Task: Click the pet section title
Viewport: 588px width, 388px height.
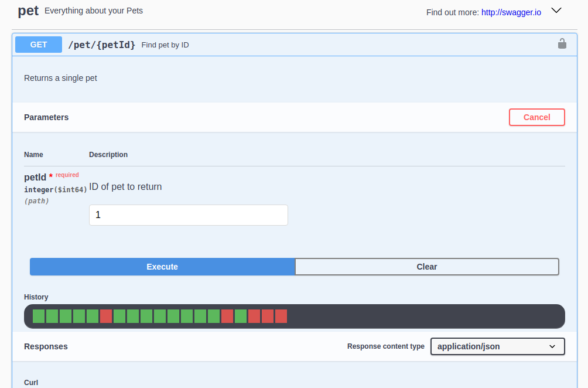Action: [28, 11]
